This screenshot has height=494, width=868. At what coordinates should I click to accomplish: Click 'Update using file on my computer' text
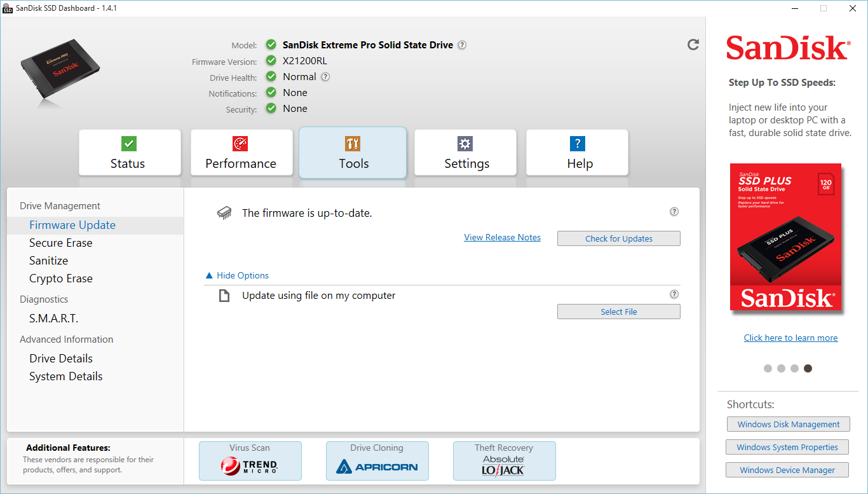[318, 296]
